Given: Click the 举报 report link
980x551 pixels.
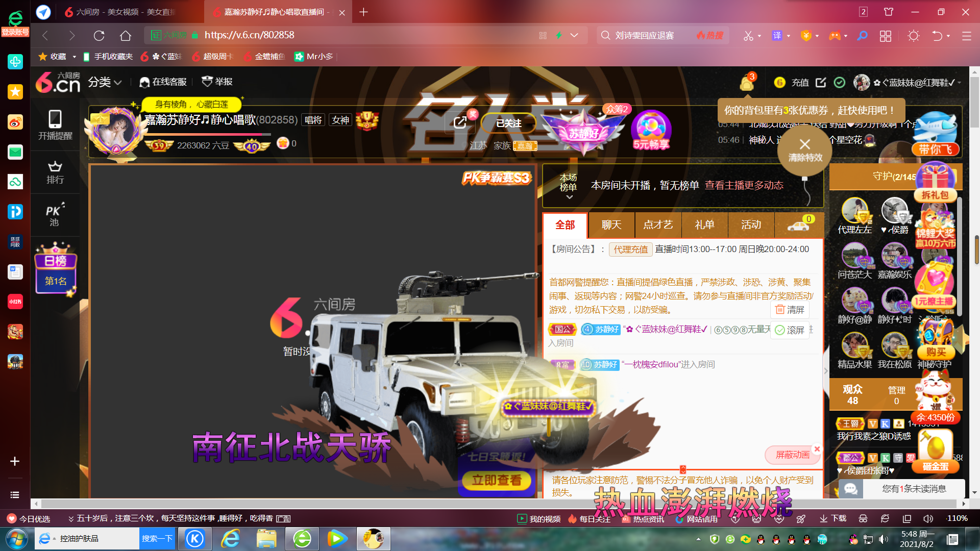Looking at the screenshot, I should point(217,82).
